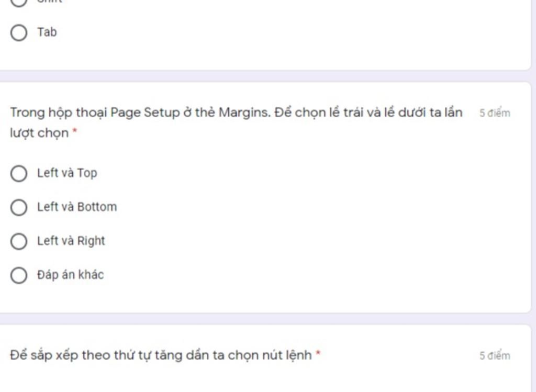Choose the "Left và Bottom" radio circle
This screenshot has height=392, width=536.
coord(19,207)
